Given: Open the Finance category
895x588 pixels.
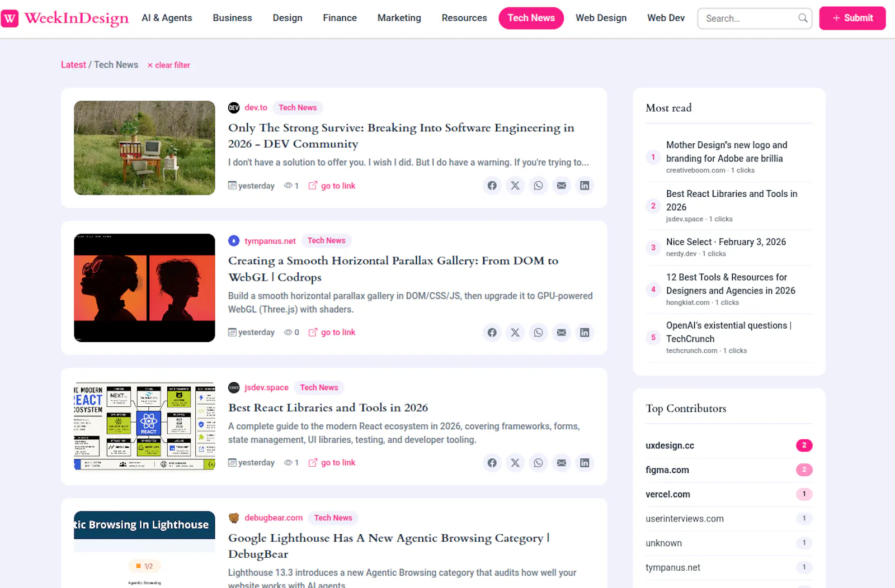Looking at the screenshot, I should point(340,18).
